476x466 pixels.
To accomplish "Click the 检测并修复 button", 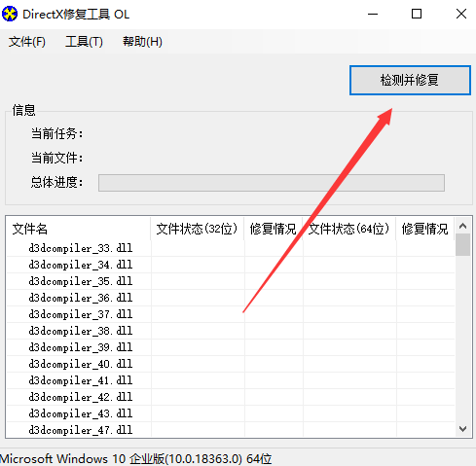I will click(410, 80).
